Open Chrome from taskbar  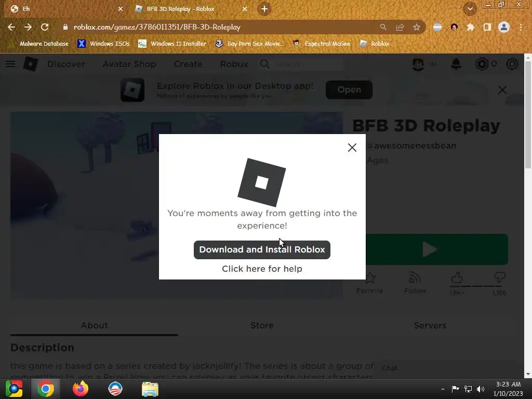pos(46,389)
